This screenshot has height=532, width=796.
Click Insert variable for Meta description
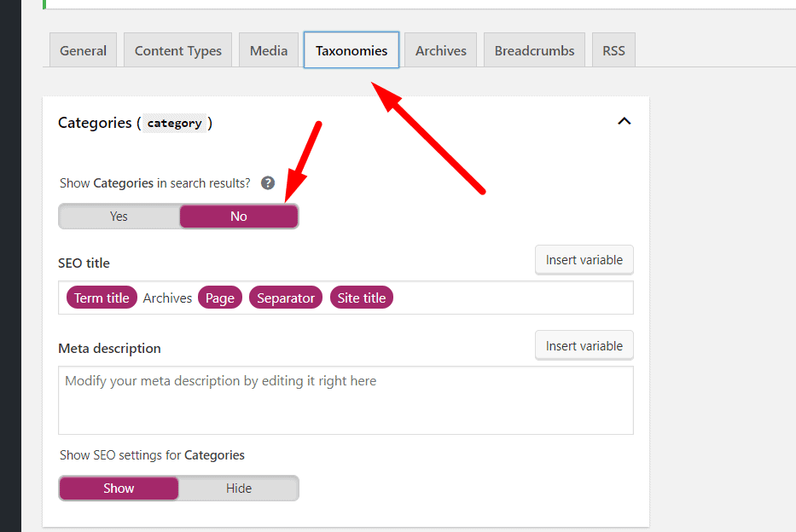click(x=584, y=346)
